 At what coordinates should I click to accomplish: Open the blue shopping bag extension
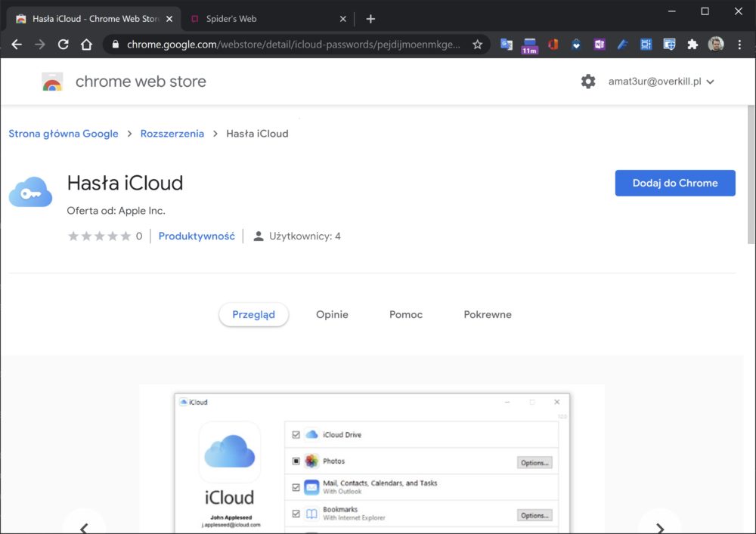click(x=576, y=45)
